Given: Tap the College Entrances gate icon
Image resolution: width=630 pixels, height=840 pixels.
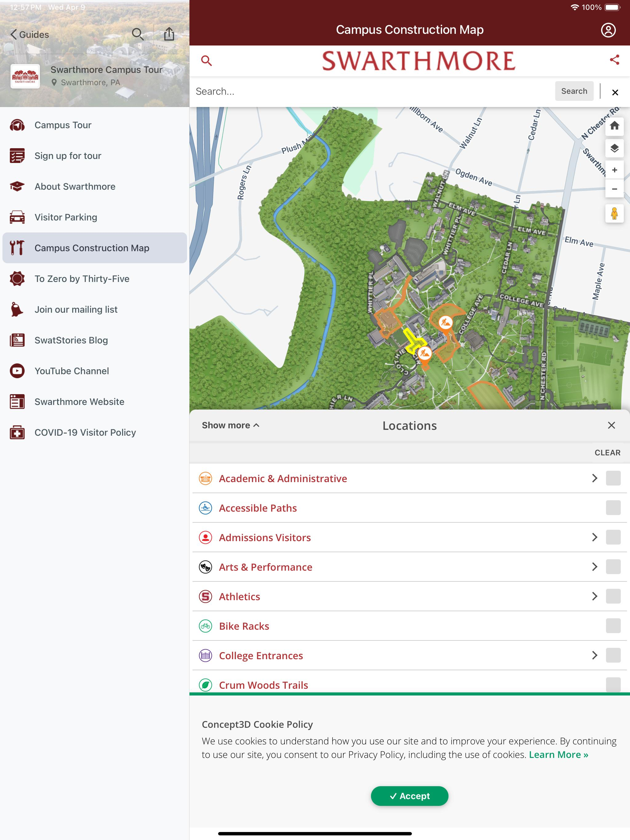Looking at the screenshot, I should pos(205,656).
